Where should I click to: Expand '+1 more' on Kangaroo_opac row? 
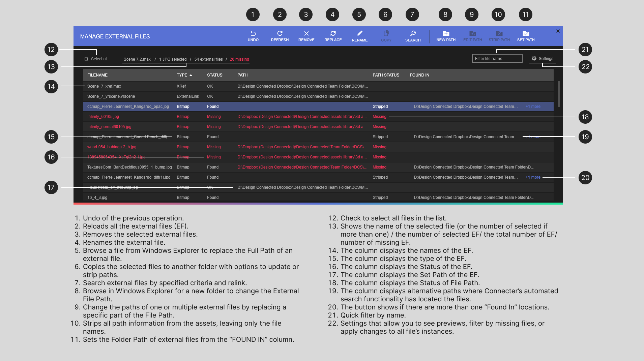pyautogui.click(x=533, y=107)
